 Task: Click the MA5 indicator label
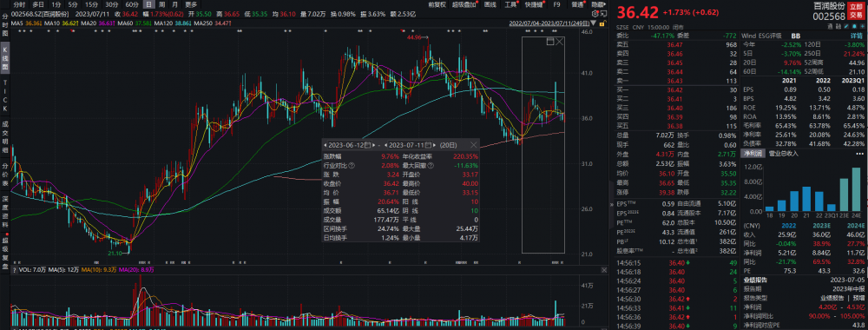pyautogui.click(x=16, y=23)
